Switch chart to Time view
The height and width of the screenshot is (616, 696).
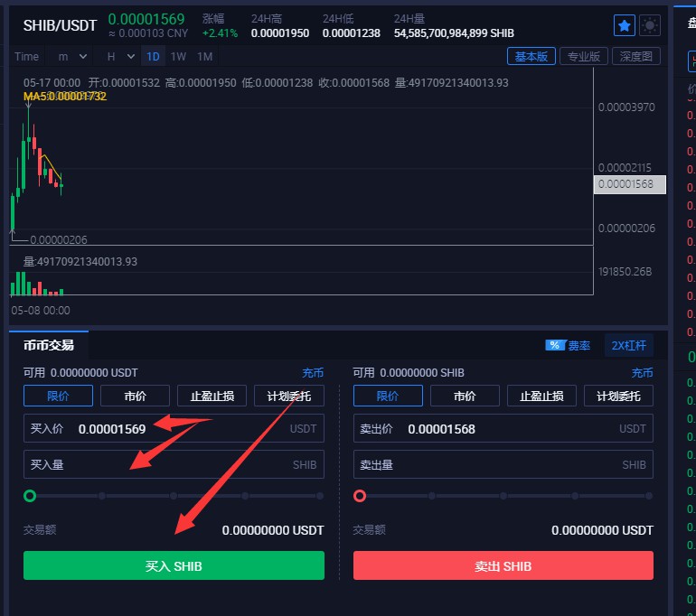(x=27, y=56)
